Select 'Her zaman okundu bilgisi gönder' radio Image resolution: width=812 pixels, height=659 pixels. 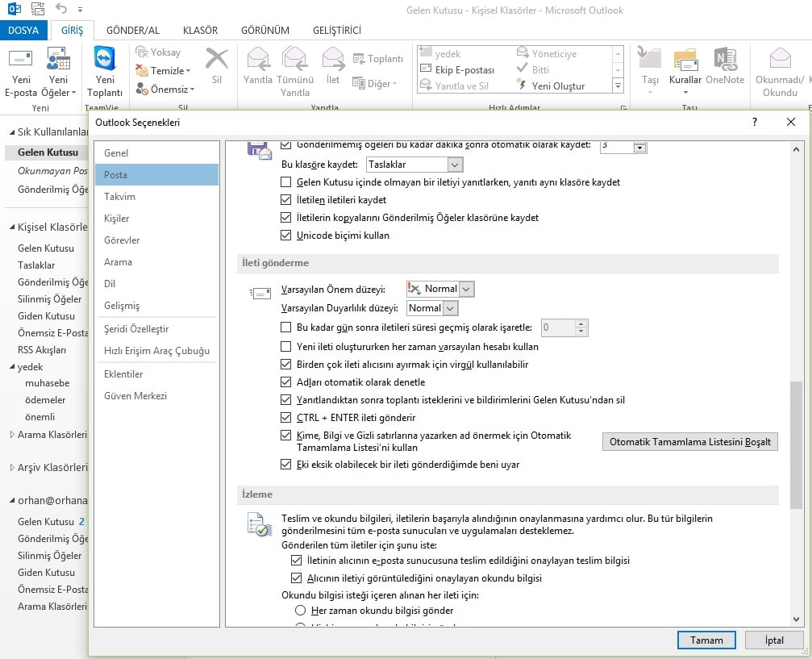[300, 611]
